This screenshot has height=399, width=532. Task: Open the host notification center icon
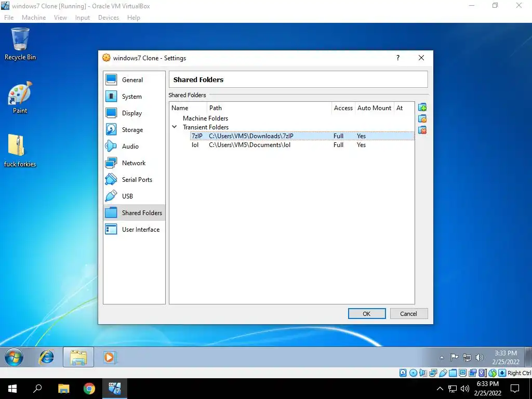coord(515,389)
